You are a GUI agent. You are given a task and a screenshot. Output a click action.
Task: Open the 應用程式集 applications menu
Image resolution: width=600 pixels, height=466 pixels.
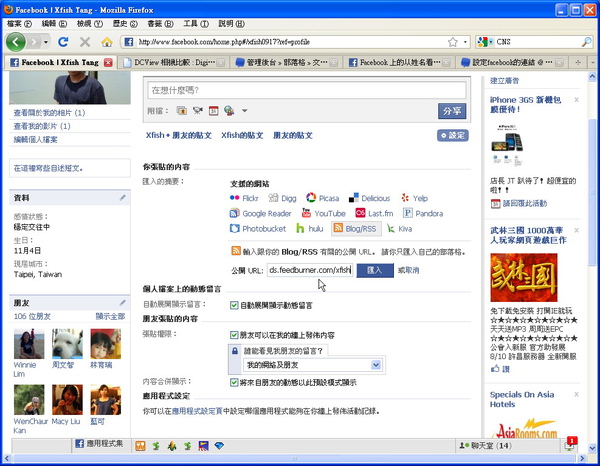(99, 443)
